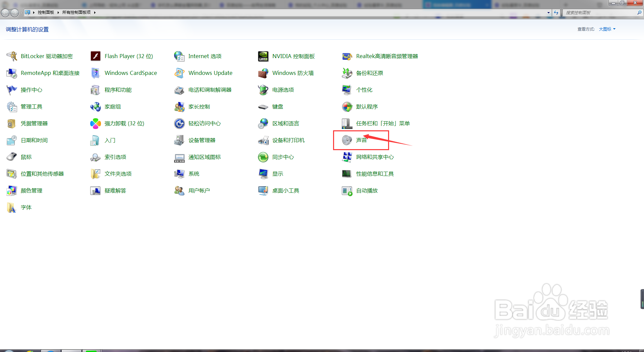The image size is (644, 352).
Task: Open the 日期和时间 calendar icon
Action: (x=12, y=140)
